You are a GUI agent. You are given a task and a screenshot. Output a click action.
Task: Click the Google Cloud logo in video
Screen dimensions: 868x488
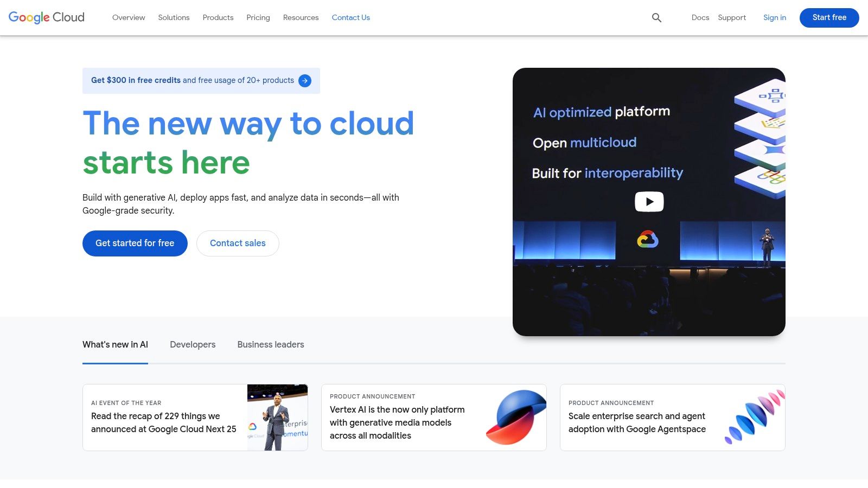648,239
